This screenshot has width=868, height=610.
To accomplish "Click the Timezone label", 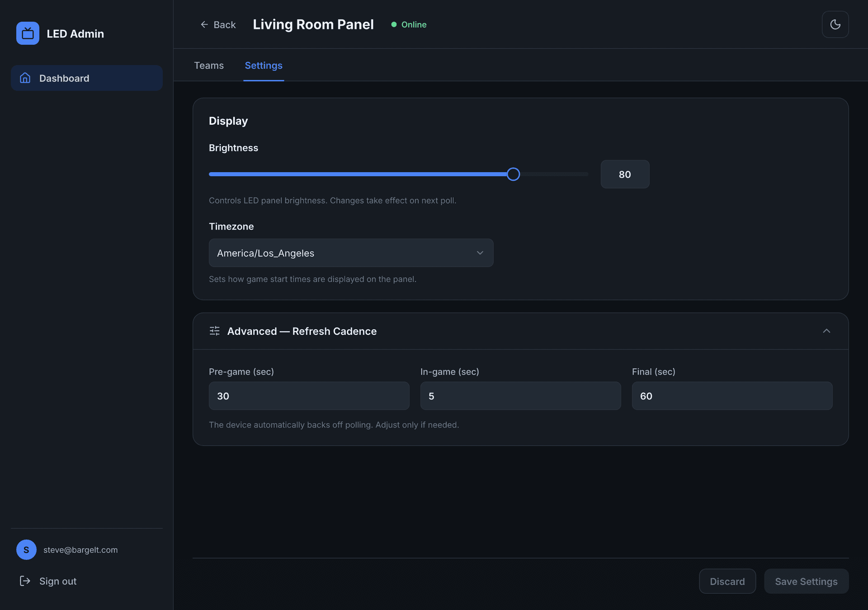I will pyautogui.click(x=231, y=226).
